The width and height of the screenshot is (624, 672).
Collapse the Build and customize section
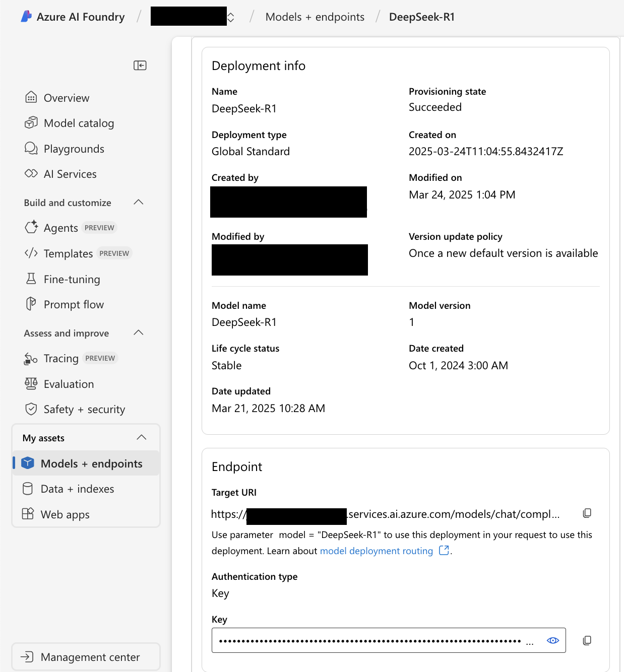pyautogui.click(x=139, y=202)
